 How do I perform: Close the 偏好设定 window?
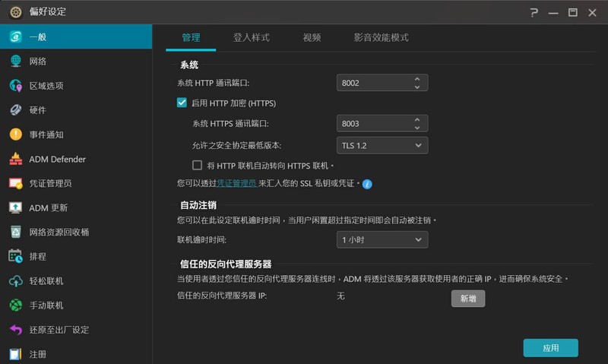click(592, 12)
